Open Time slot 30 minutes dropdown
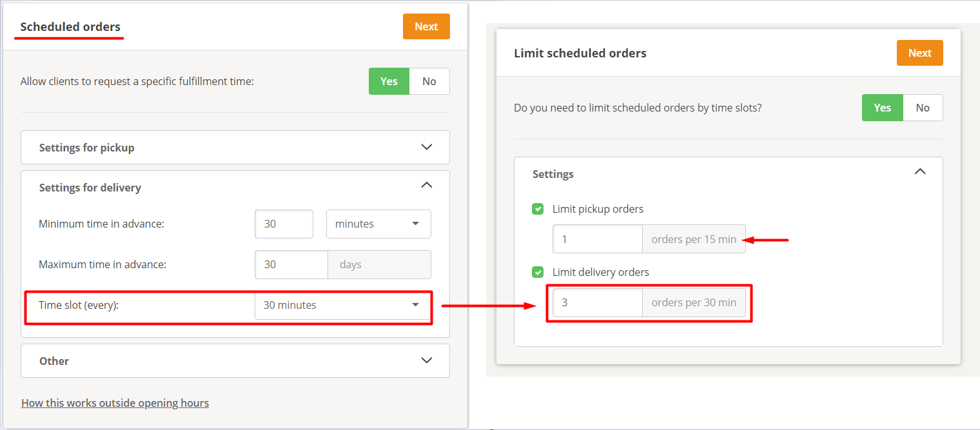 342,305
